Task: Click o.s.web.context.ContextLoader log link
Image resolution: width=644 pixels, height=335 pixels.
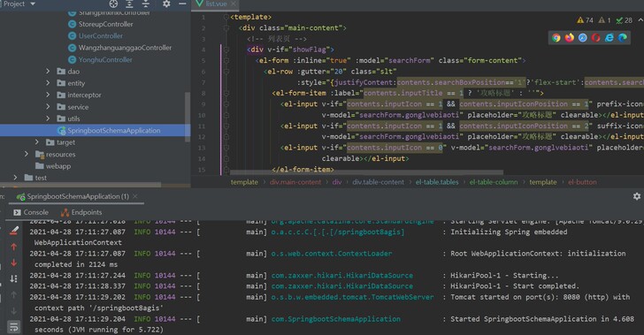Action: pyautogui.click(x=331, y=254)
